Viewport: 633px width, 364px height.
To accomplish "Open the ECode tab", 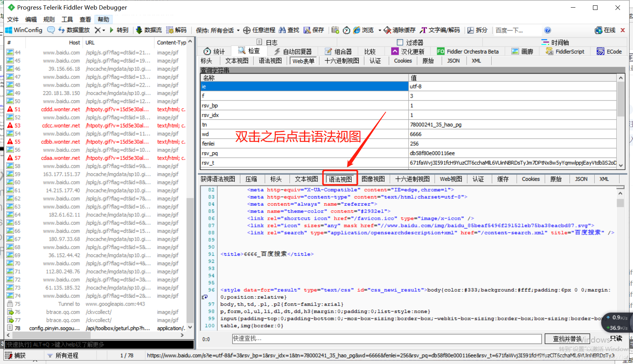I will 609,52.
